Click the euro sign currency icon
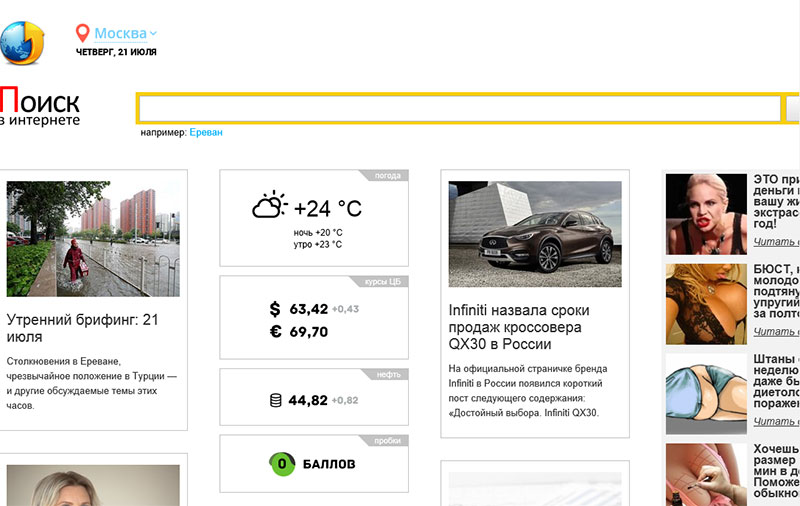This screenshot has width=800, height=506. click(x=275, y=332)
